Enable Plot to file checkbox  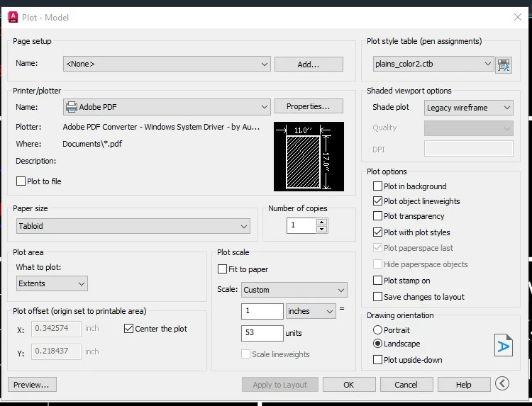pos(21,181)
